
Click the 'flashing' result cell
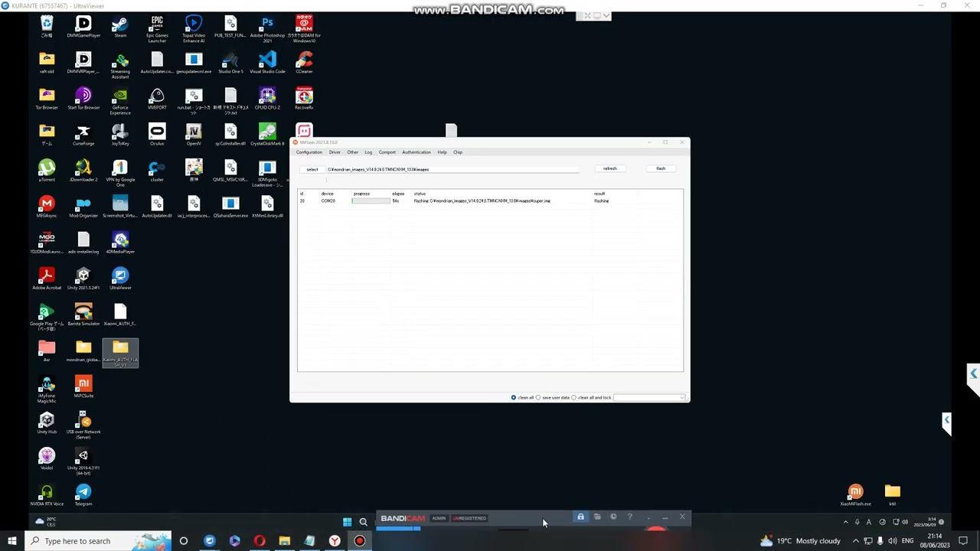[x=602, y=201]
